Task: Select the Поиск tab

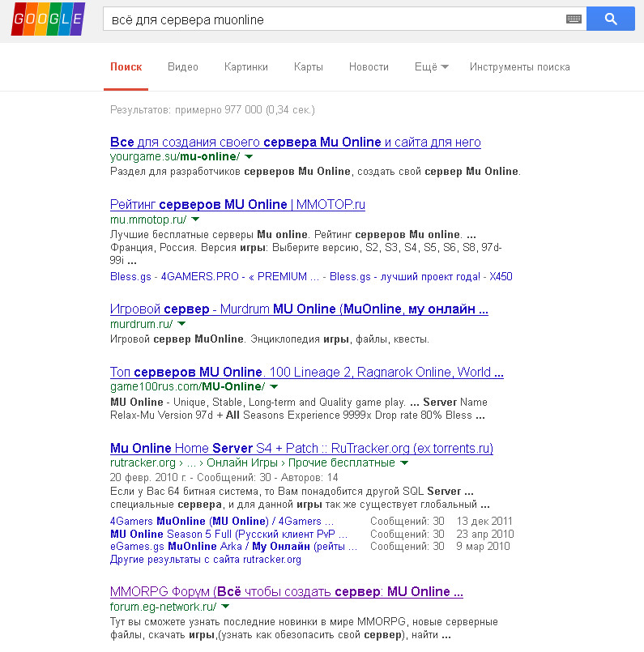Action: pos(126,67)
